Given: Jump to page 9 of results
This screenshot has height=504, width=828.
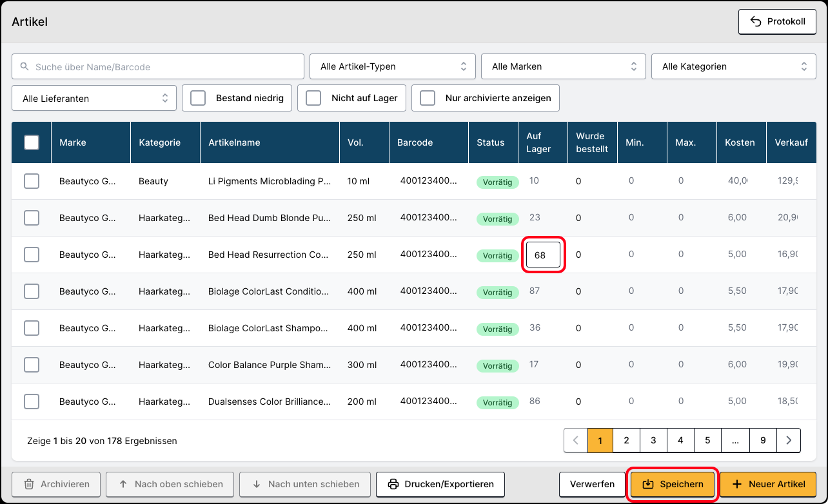Looking at the screenshot, I should pyautogui.click(x=763, y=441).
